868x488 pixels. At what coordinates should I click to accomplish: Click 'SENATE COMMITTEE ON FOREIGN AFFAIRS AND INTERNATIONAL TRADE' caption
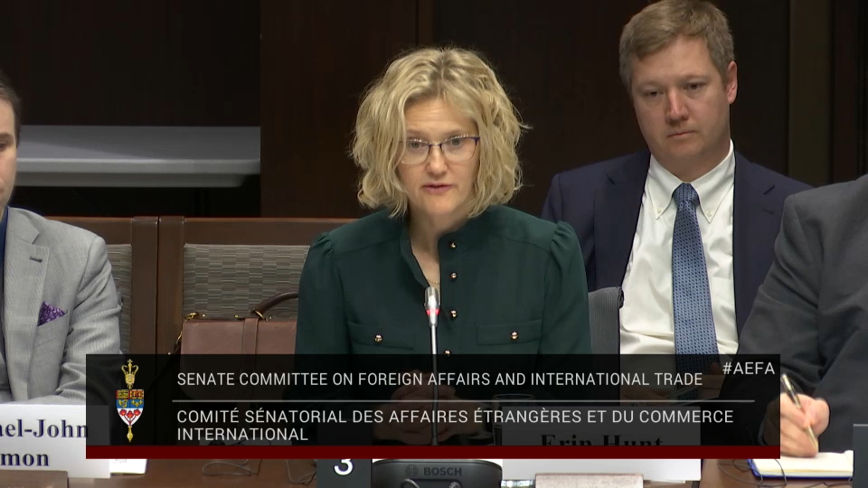tap(439, 379)
